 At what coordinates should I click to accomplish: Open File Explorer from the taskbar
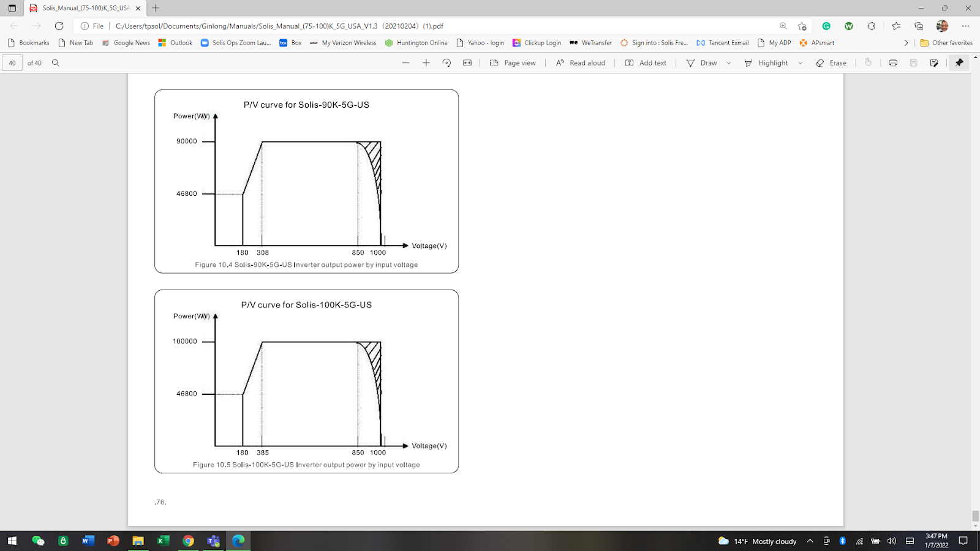coord(138,541)
